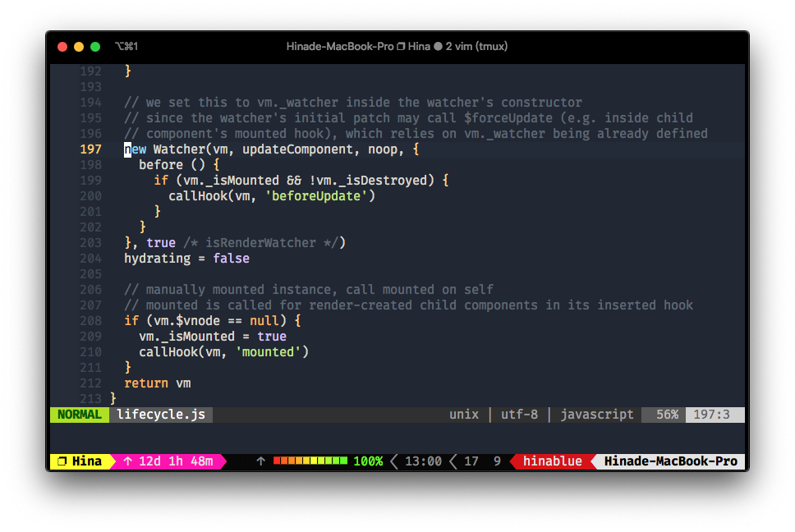Click 'isRenderWatcher' comment on line 203

click(x=260, y=243)
